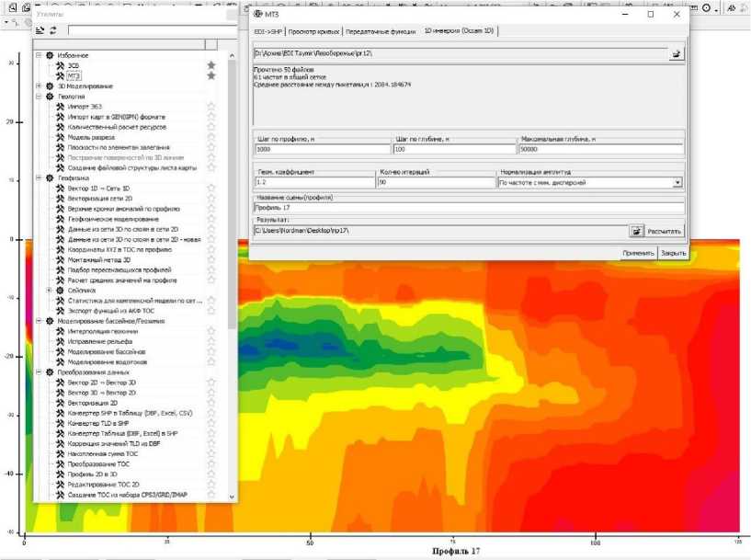Viewport: 751px width, 560px height.
Task: Collapse the Геология tree group
Action: click(39, 97)
